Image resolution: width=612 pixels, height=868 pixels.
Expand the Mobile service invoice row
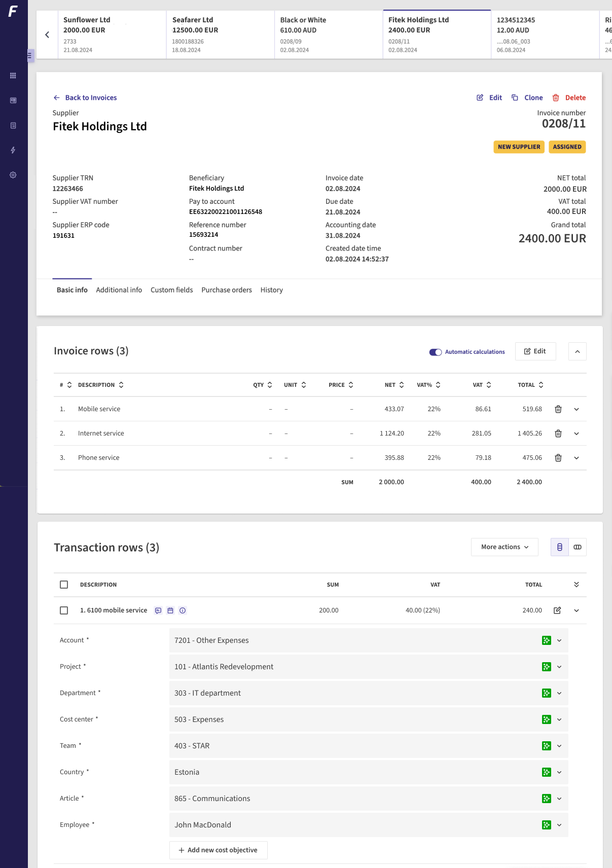pyautogui.click(x=577, y=409)
